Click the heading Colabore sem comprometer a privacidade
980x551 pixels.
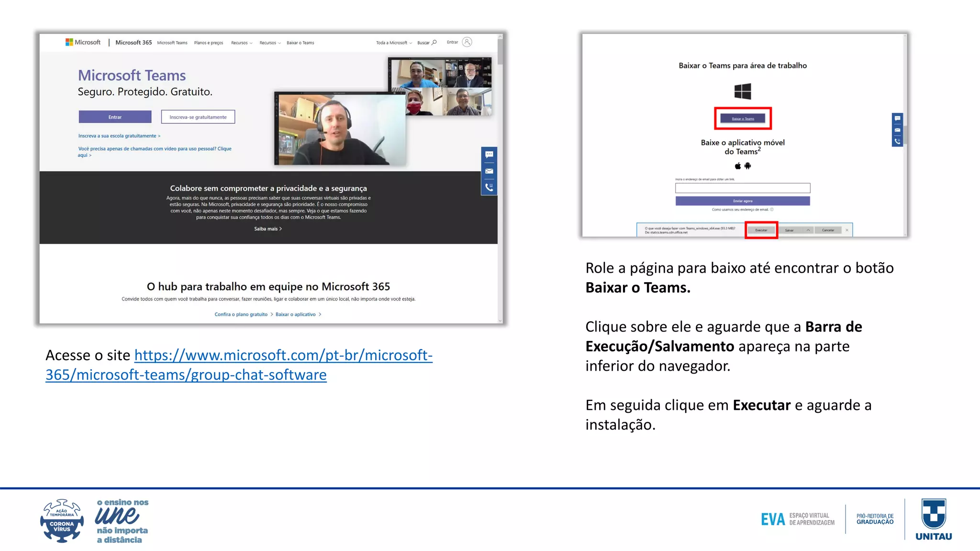coord(268,188)
